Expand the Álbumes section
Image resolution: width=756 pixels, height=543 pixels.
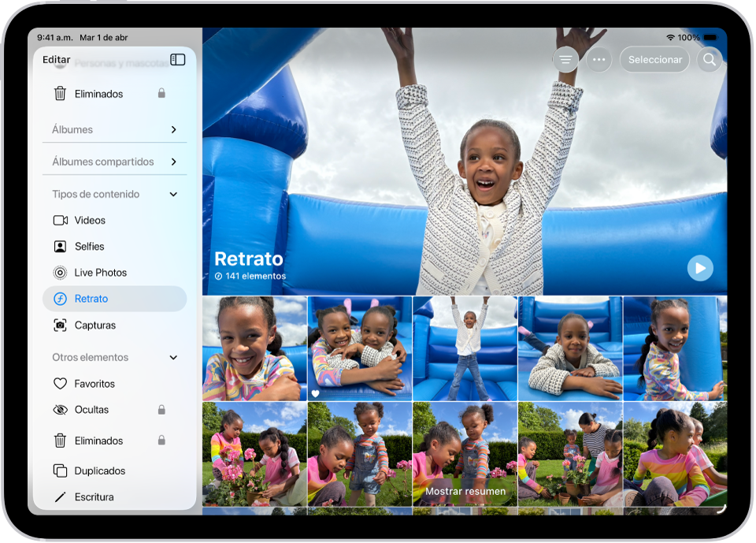[x=113, y=129]
